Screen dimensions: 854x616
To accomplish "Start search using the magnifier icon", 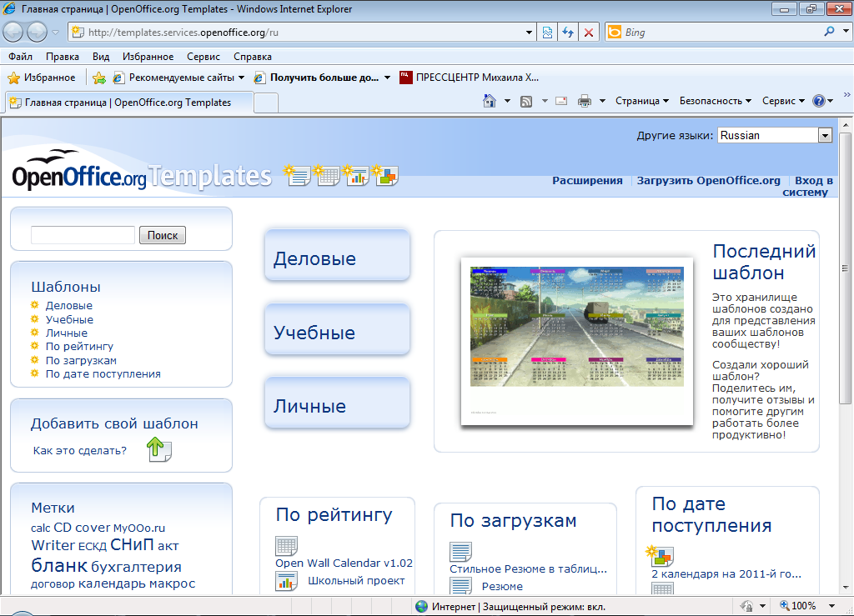I will click(x=829, y=32).
